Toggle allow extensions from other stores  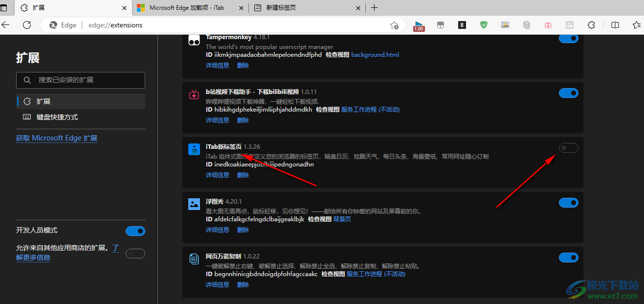(135, 254)
